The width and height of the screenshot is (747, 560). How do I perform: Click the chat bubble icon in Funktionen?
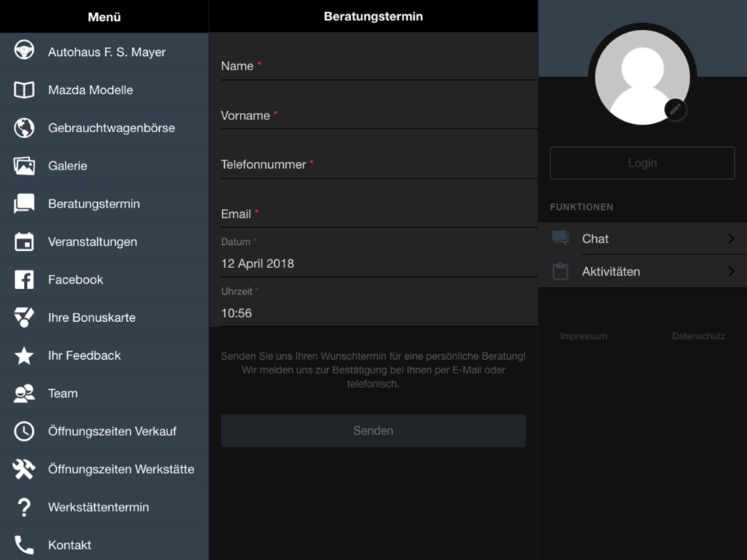pos(560,237)
